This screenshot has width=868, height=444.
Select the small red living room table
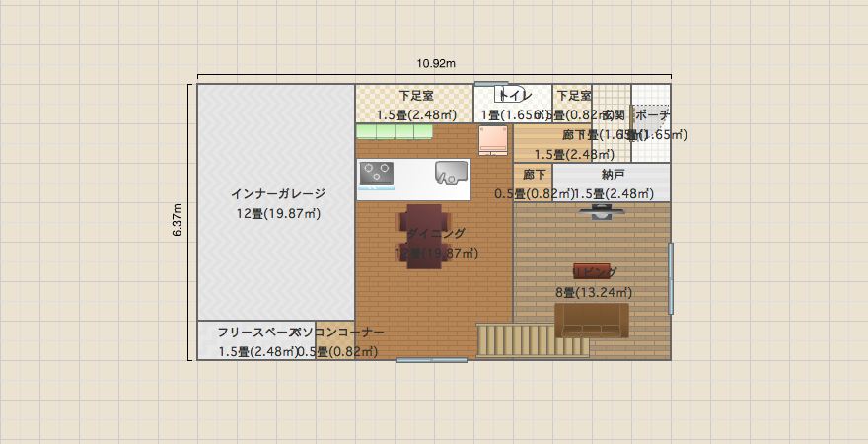click(593, 271)
